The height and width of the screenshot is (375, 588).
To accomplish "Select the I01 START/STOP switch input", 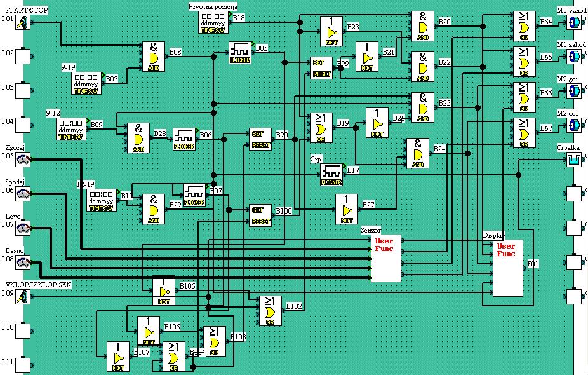I will 22,22.
